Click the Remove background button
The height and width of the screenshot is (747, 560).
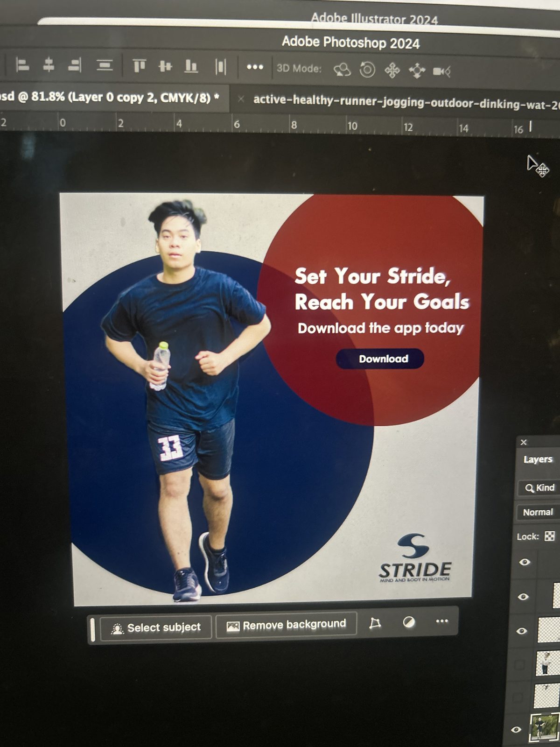(x=286, y=625)
